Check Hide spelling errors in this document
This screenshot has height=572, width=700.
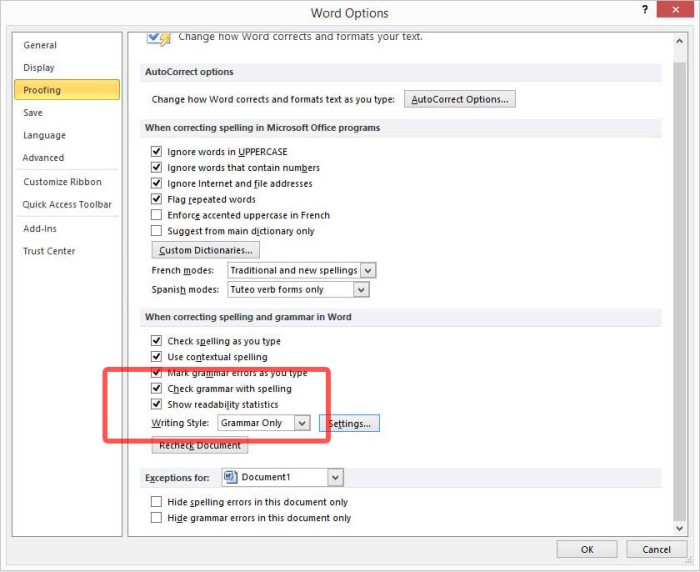tap(156, 502)
